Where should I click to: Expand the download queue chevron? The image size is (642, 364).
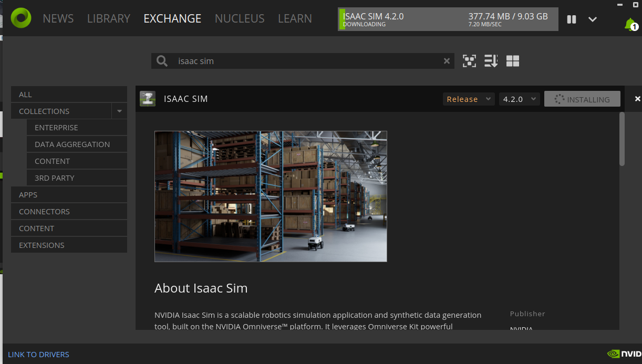[x=593, y=19]
